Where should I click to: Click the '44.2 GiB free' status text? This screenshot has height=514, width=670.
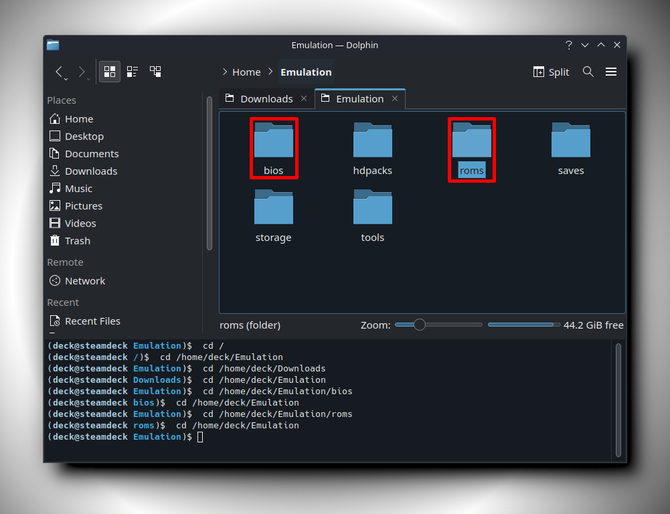(x=593, y=325)
